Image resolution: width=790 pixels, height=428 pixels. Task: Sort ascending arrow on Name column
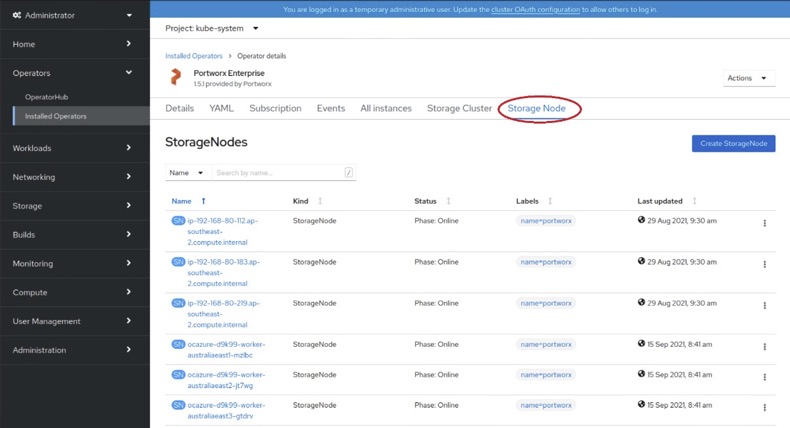pos(204,201)
